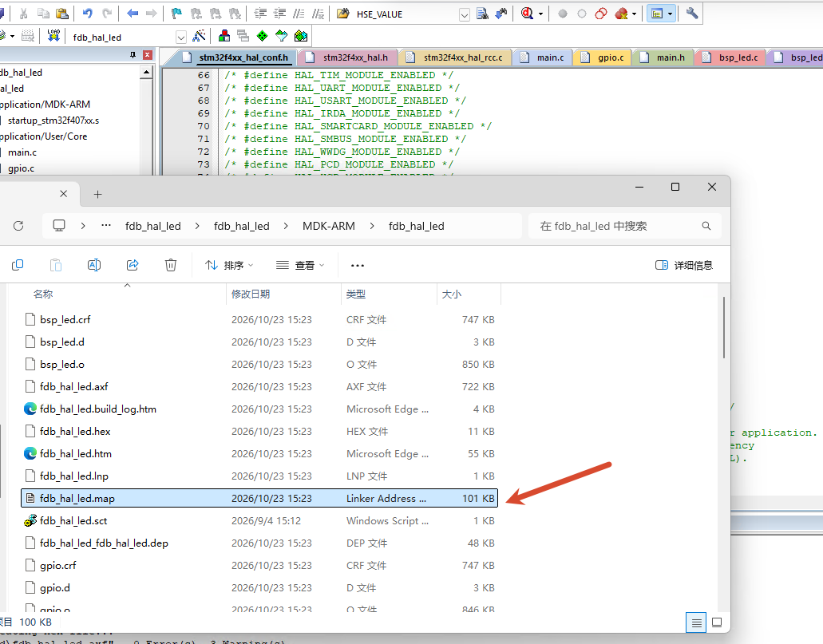Open the fdb_hal_led target selection dropdown

181,38
